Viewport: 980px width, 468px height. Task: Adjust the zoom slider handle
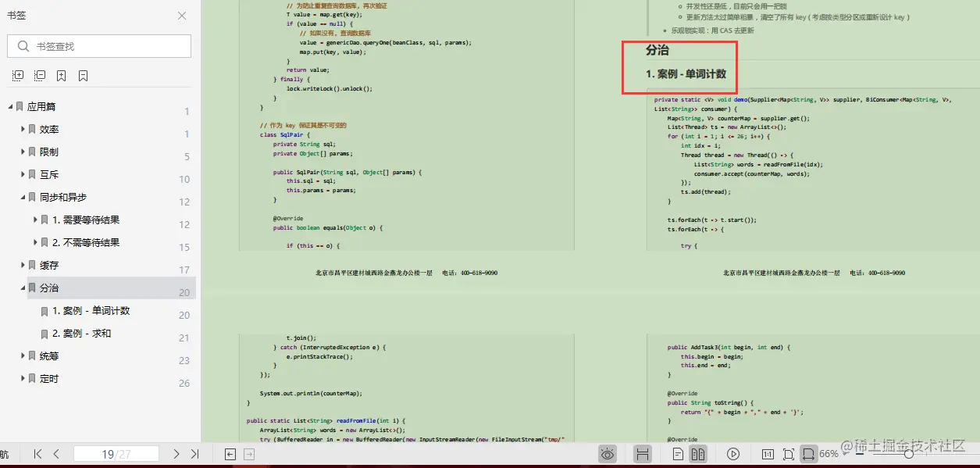pyautogui.click(x=909, y=454)
